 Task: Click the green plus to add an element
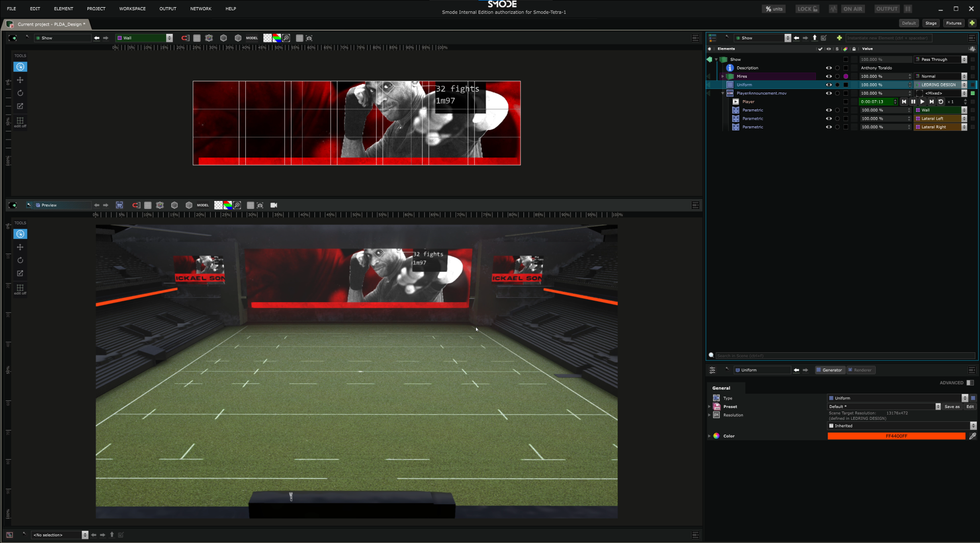pyautogui.click(x=839, y=38)
